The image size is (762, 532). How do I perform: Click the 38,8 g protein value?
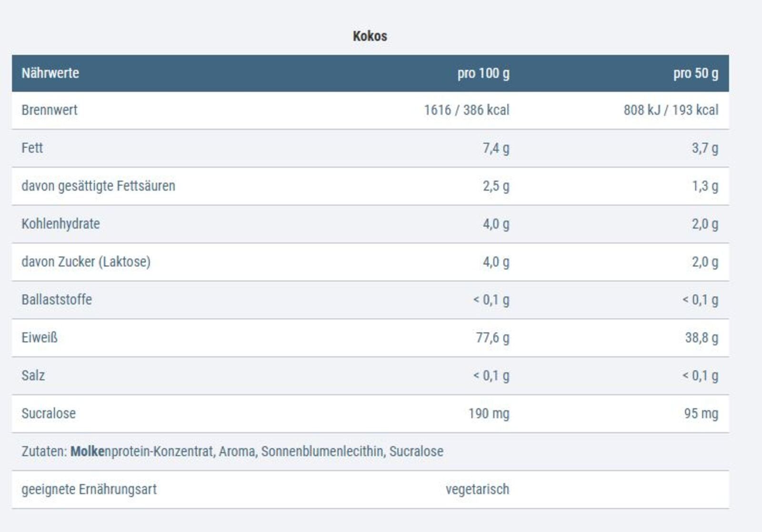(702, 338)
